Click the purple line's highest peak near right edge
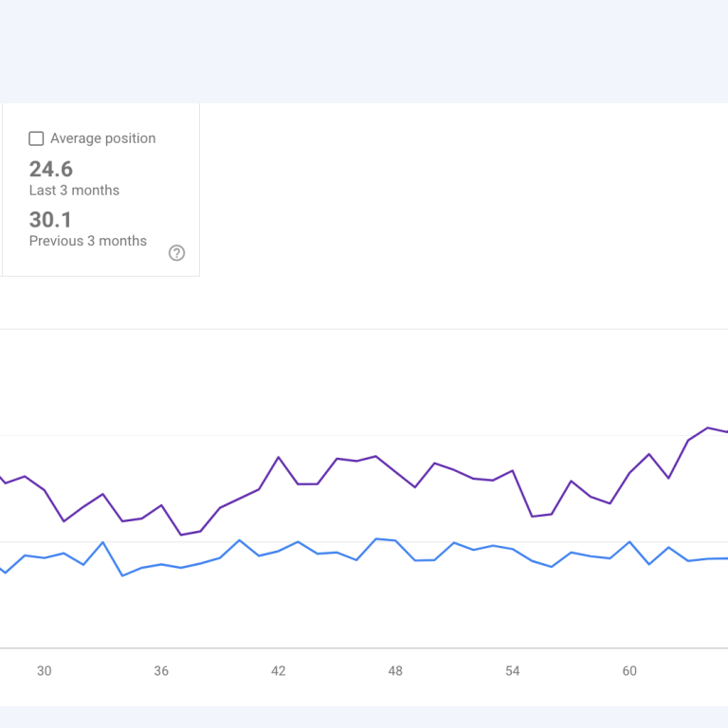Image resolution: width=728 pixels, height=728 pixels. [708, 428]
